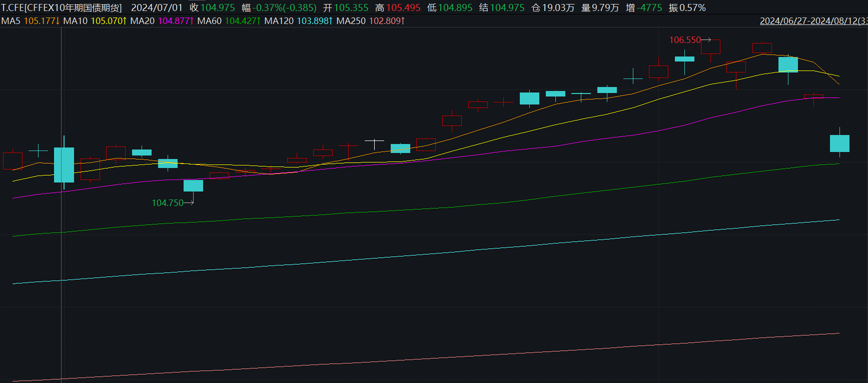
Task: Click the T.CFE contract title label
Action: (x=62, y=8)
